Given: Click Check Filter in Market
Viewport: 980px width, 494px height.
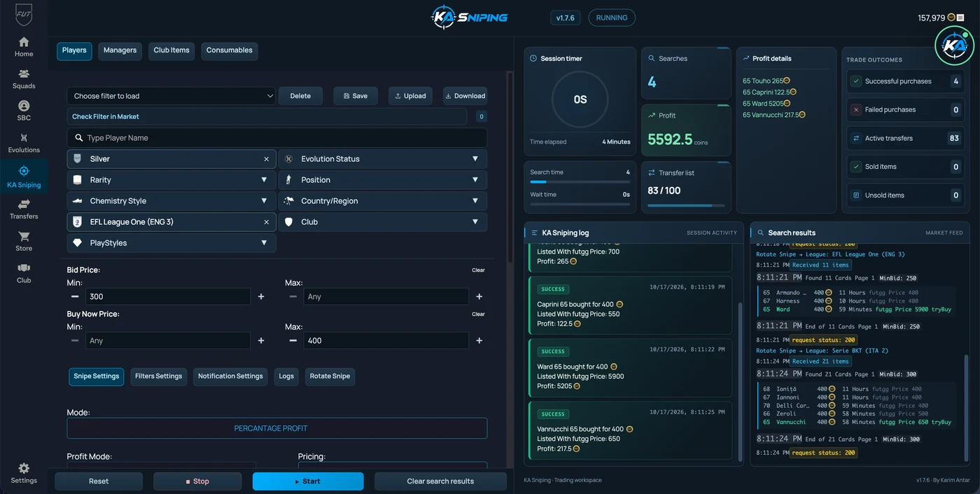Looking at the screenshot, I should [x=267, y=116].
